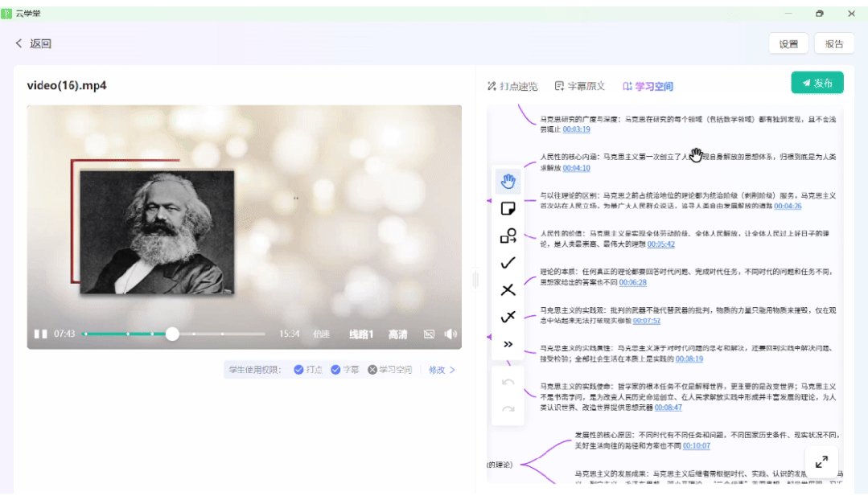This screenshot has height=500, width=868.
Task: Click the video progress slider handle
Action: pyautogui.click(x=172, y=334)
